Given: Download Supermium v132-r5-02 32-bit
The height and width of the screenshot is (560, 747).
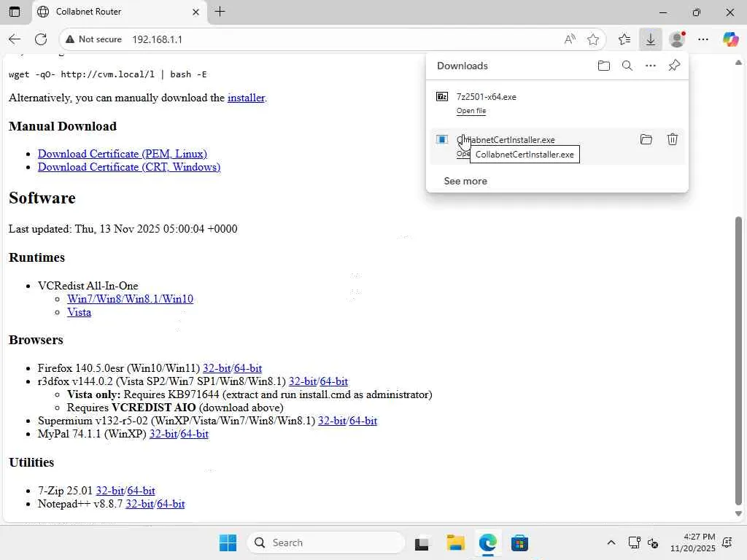Looking at the screenshot, I should 332,421.
